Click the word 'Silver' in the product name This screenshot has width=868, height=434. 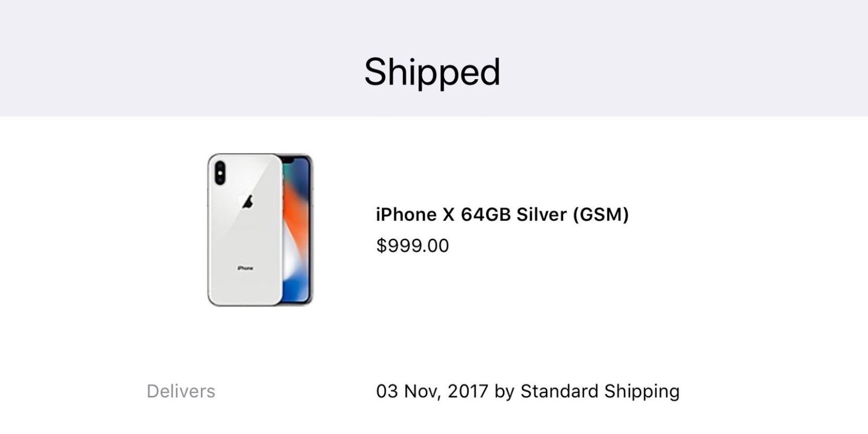(541, 215)
